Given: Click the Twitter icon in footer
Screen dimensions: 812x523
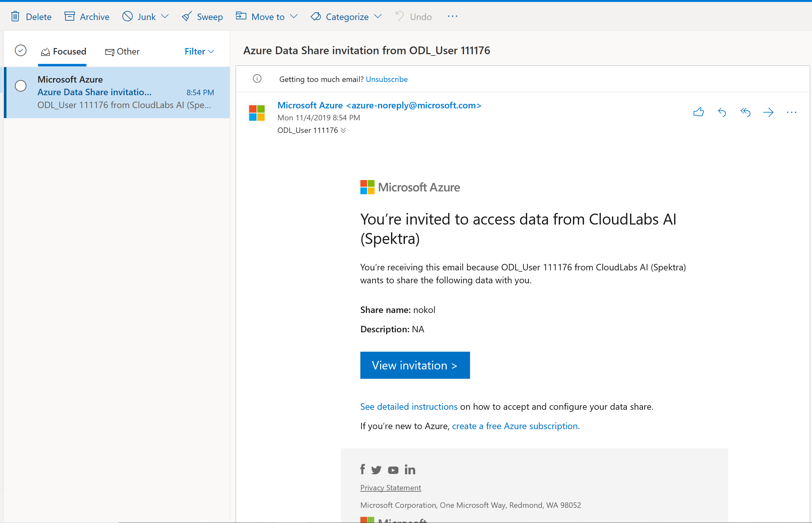Looking at the screenshot, I should click(376, 470).
